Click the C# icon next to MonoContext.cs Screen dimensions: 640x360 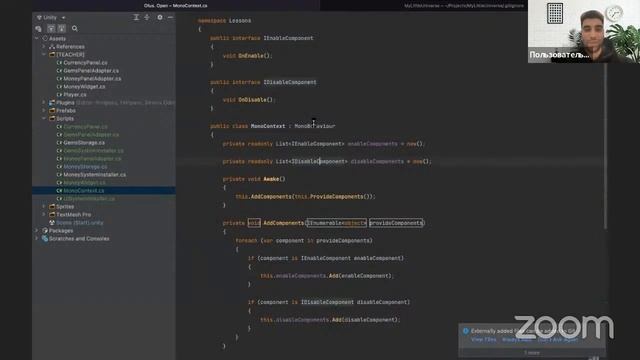pos(59,191)
